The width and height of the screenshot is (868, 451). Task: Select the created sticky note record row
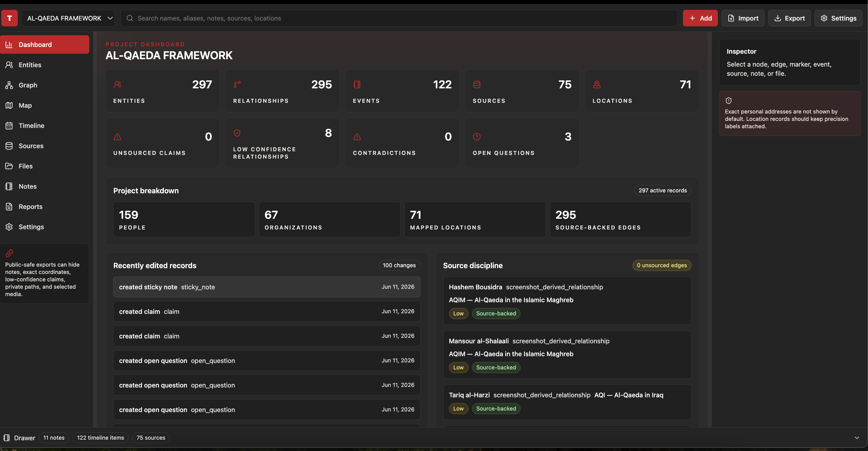coord(267,287)
